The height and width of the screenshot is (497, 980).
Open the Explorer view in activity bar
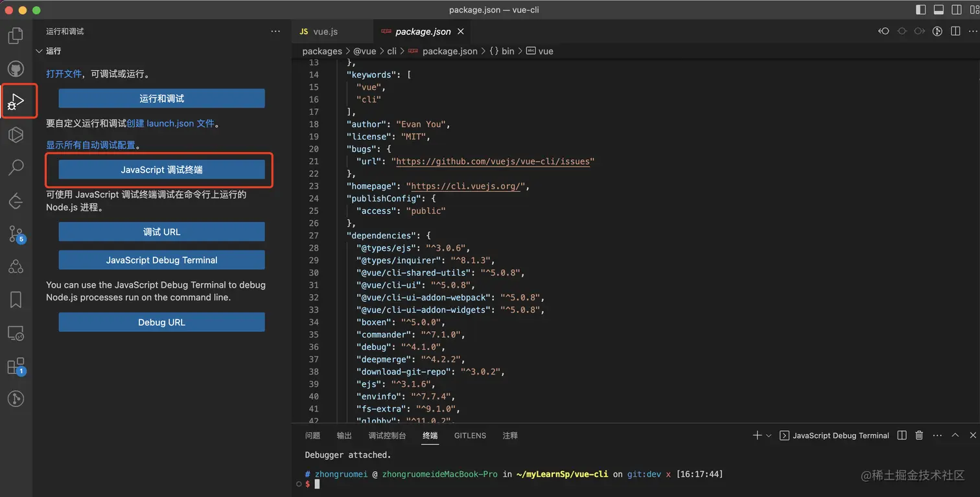point(16,36)
